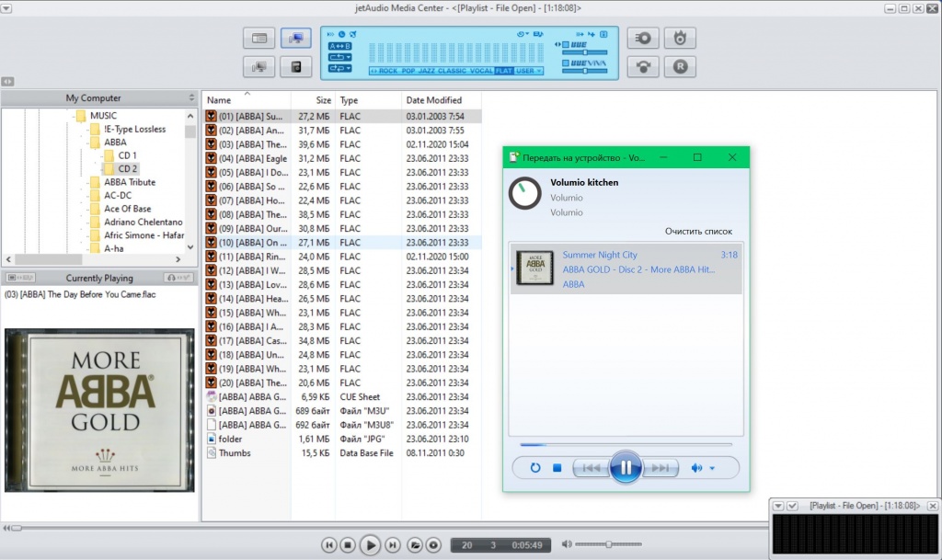Open the Rip CD button with disc icon

[x=643, y=39]
